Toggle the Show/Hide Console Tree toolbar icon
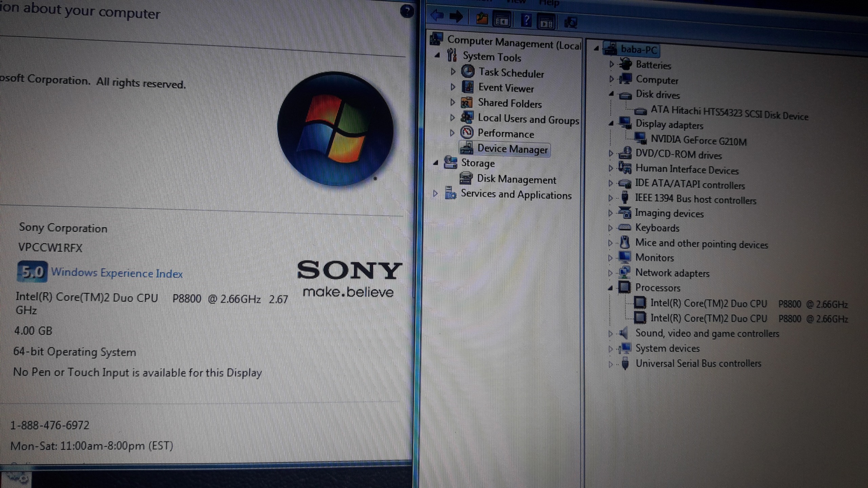 (502, 20)
